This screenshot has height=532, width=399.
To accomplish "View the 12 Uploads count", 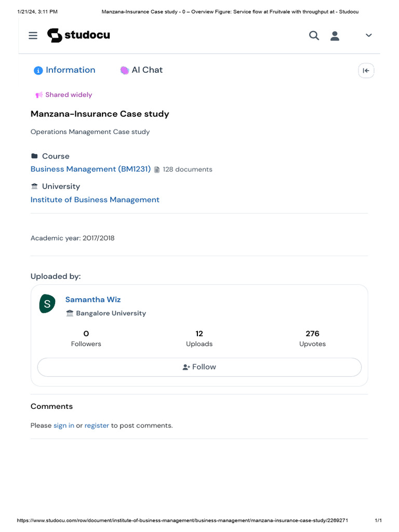I will (199, 338).
